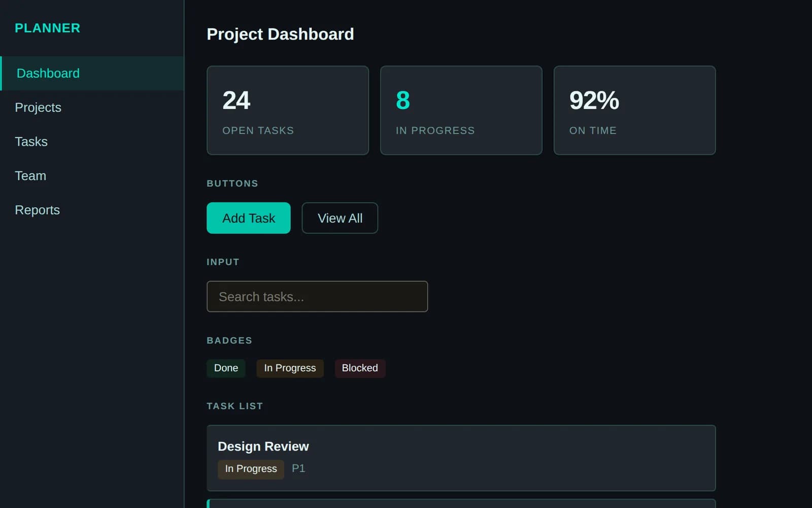
Task: Click the In Progress badge under the BADGES heading
Action: pyautogui.click(x=290, y=368)
